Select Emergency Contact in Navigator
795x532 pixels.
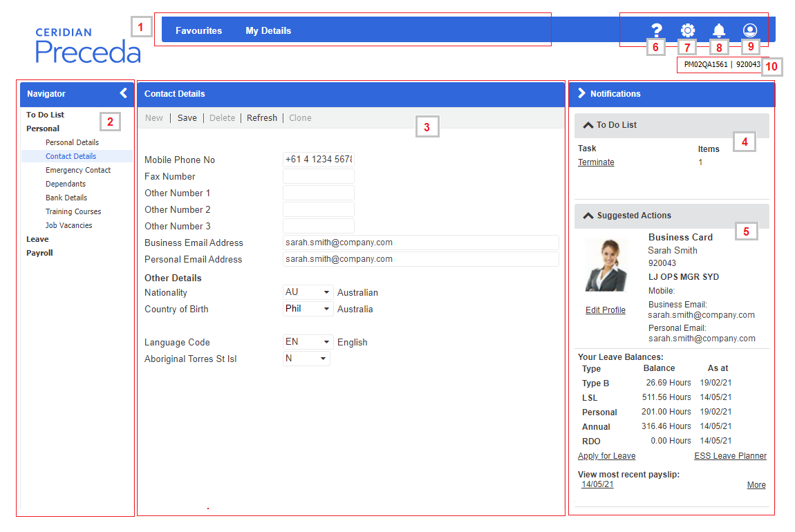78,170
